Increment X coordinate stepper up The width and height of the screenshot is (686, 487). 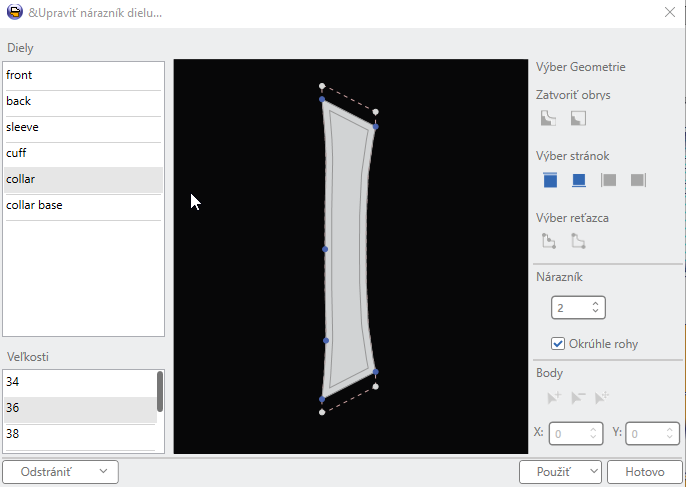pyautogui.click(x=593, y=429)
